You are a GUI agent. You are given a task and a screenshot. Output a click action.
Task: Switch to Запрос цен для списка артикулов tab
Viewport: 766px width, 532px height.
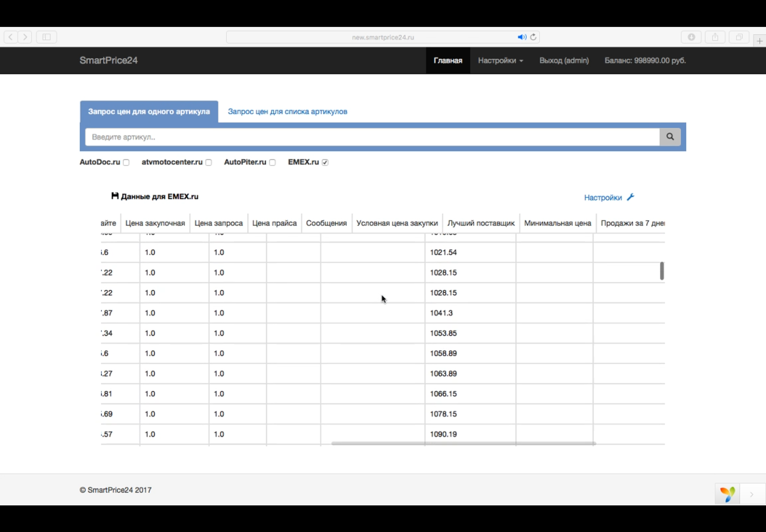(x=288, y=111)
